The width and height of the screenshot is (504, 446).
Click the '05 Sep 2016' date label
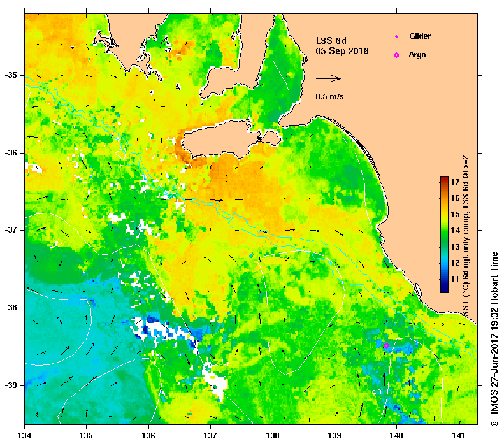(x=342, y=51)
